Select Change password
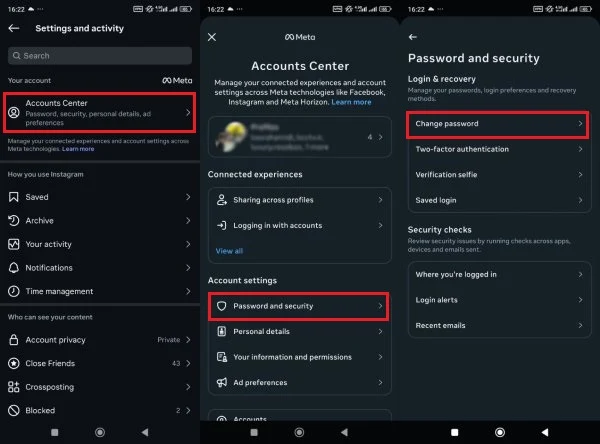Screen dimensions: 600x444 (x=497, y=124)
